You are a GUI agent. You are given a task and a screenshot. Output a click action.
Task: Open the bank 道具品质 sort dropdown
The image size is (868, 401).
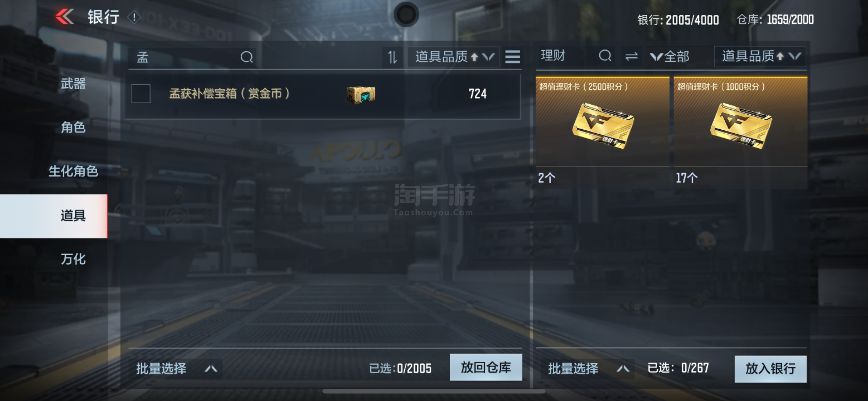[454, 57]
